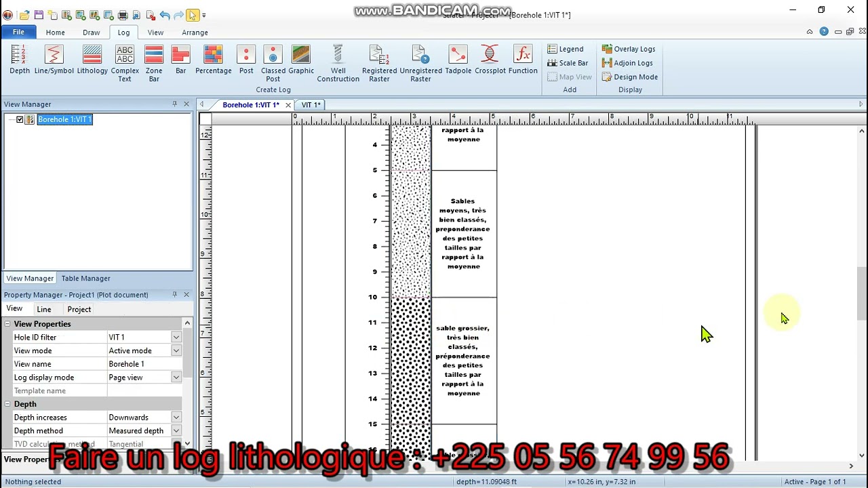Viewport: 868px width, 488px height.
Task: Switch to the Table Manager tab
Action: pyautogui.click(x=85, y=278)
